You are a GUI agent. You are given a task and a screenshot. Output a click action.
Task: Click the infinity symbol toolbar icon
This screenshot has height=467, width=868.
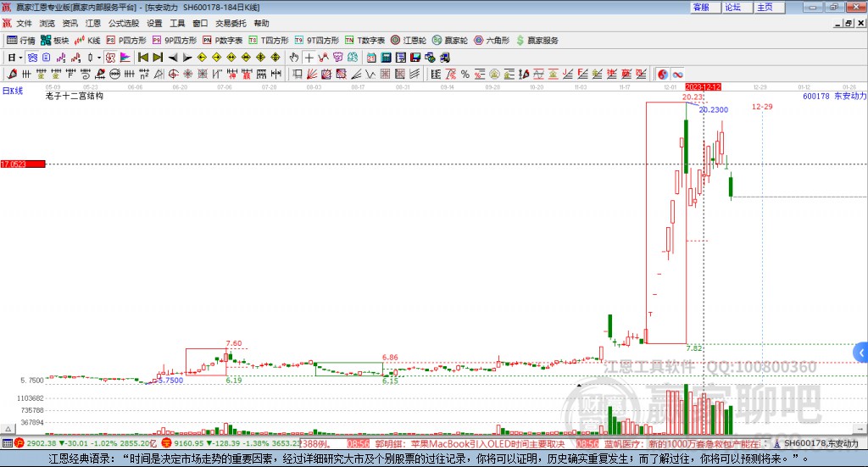[x=678, y=74]
